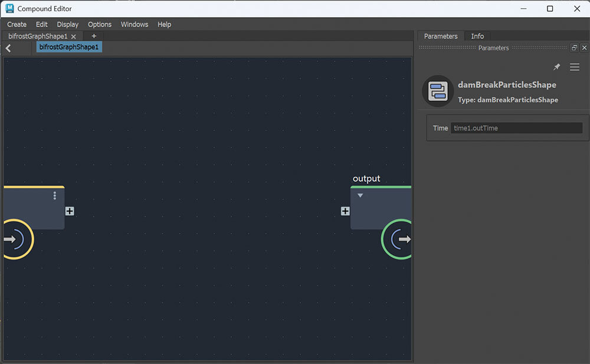
Task: Open the Options menu
Action: pos(100,24)
